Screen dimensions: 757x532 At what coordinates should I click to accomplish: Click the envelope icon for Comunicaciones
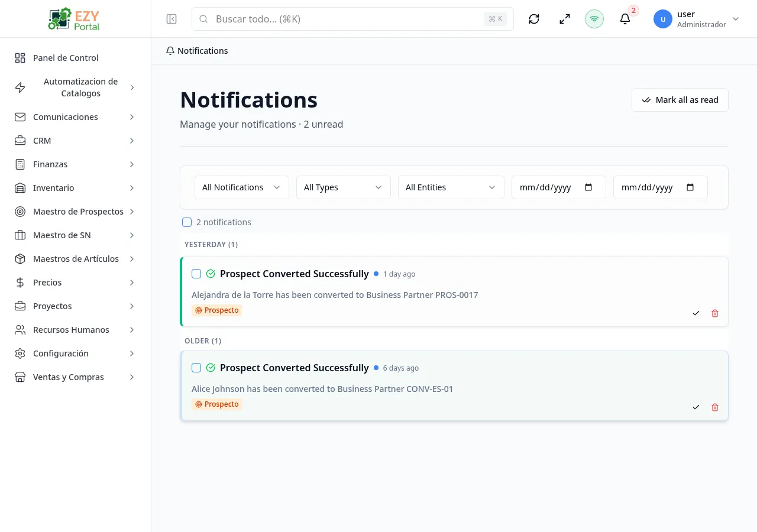[20, 117]
